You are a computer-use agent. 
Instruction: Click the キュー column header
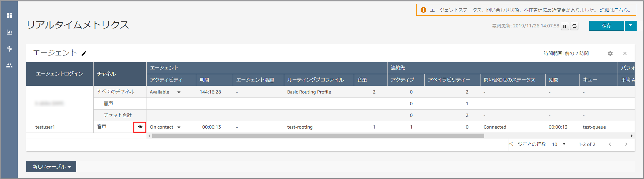coord(598,80)
